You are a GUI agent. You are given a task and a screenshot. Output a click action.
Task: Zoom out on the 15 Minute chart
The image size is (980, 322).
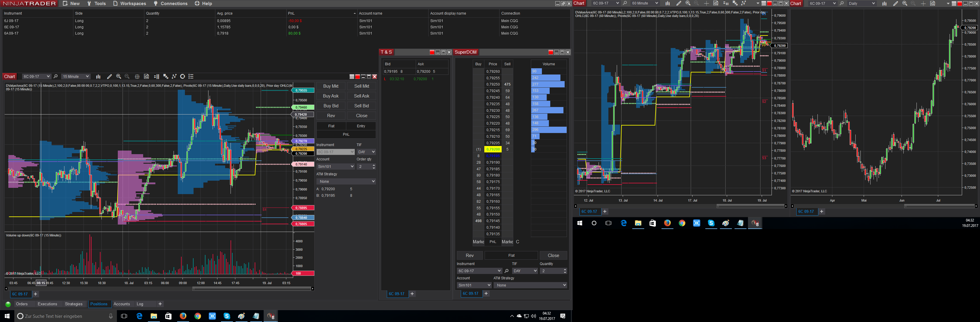127,76
